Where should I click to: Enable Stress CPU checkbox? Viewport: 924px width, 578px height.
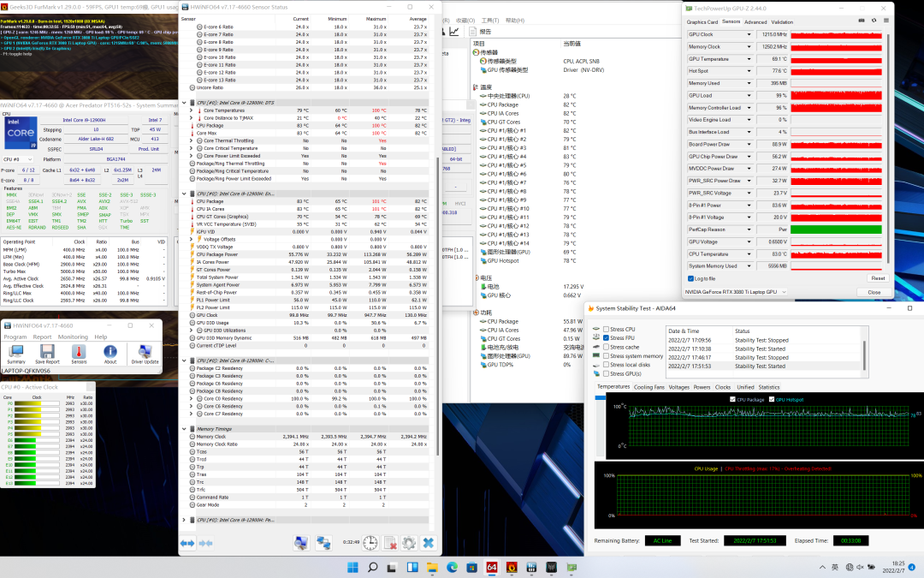[x=606, y=329]
